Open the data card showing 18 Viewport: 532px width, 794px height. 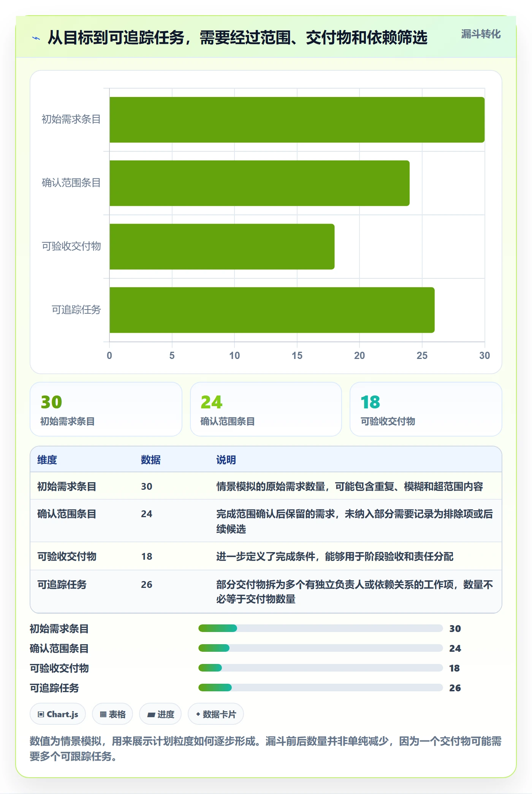[426, 409]
